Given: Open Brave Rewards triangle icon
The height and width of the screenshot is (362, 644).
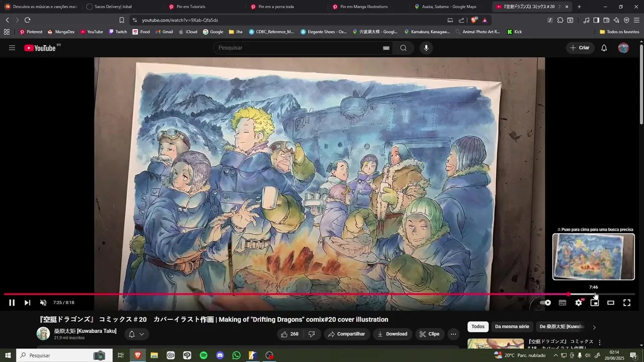Looking at the screenshot, I should tap(485, 20).
